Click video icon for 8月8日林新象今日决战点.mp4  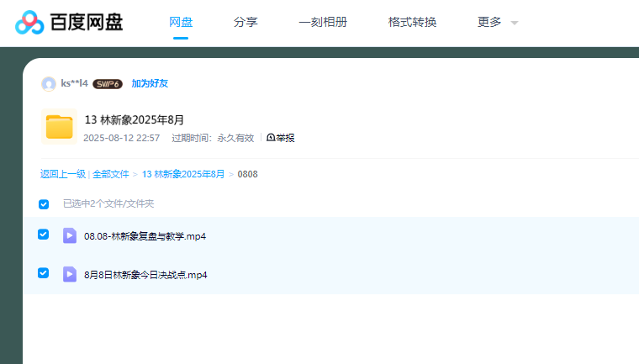click(70, 274)
